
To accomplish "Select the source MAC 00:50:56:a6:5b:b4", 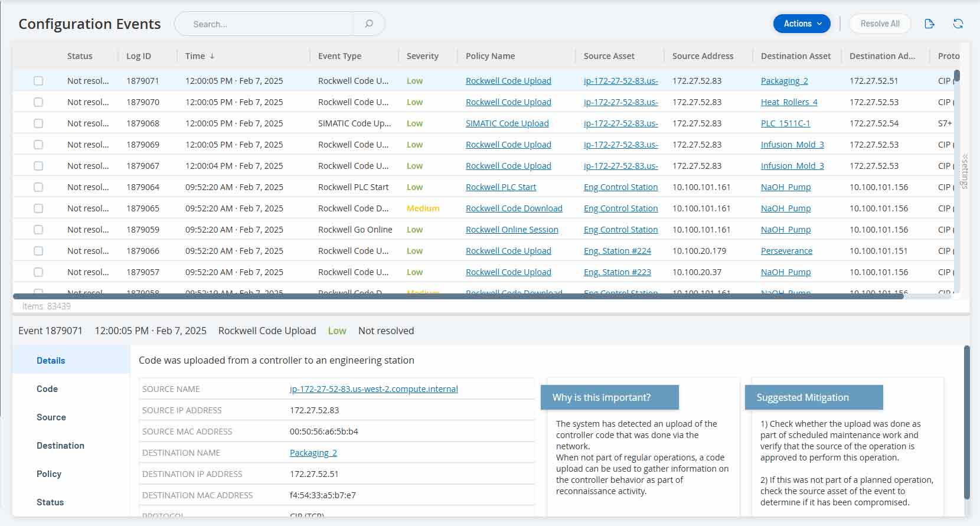I will tap(324, 432).
